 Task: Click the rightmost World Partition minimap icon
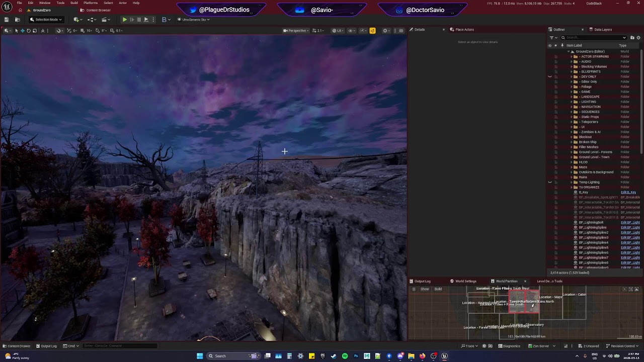tap(636, 289)
